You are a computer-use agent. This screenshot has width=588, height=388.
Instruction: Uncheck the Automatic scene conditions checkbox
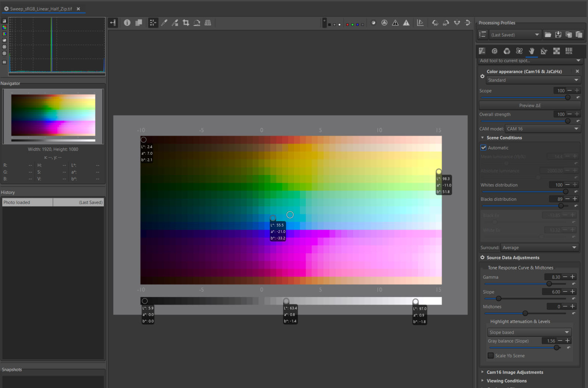[x=484, y=148]
